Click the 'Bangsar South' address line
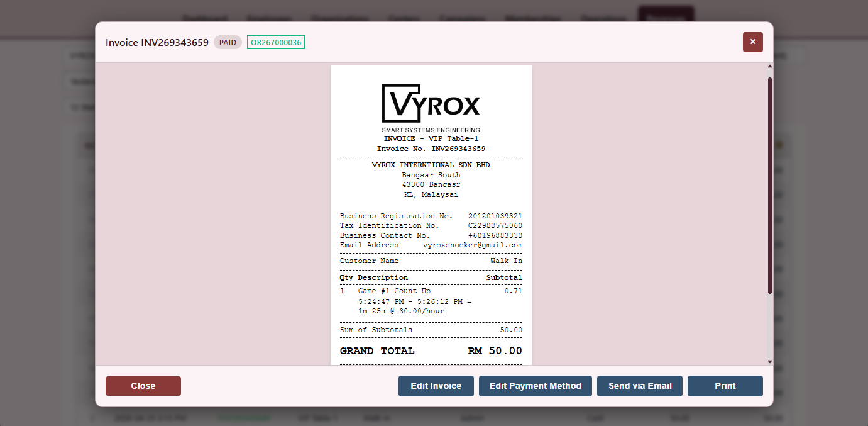 click(x=431, y=176)
